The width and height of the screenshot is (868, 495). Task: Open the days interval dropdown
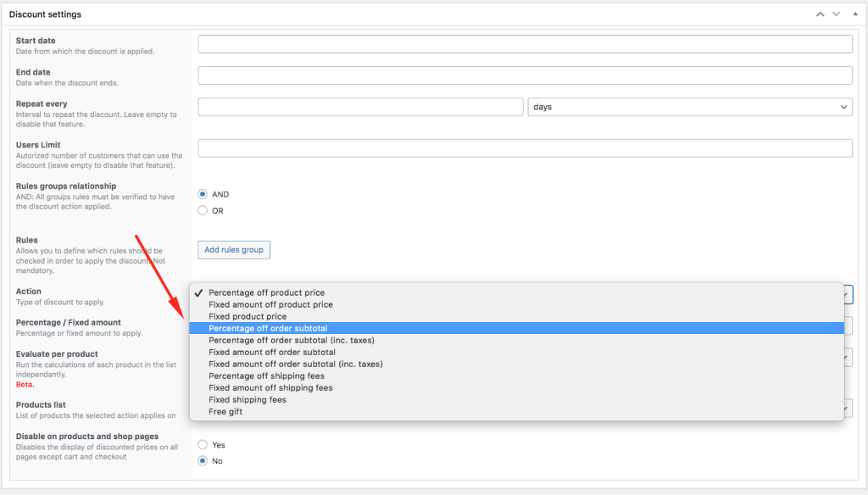[x=689, y=107]
